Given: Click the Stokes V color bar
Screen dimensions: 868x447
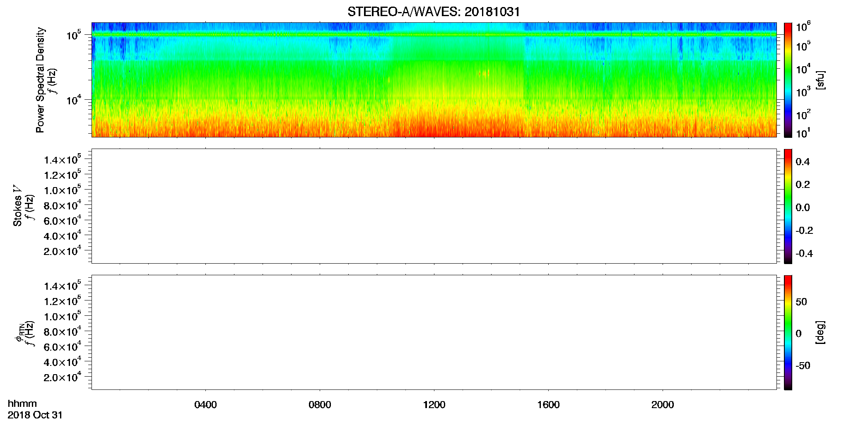Looking at the screenshot, I should (x=788, y=206).
